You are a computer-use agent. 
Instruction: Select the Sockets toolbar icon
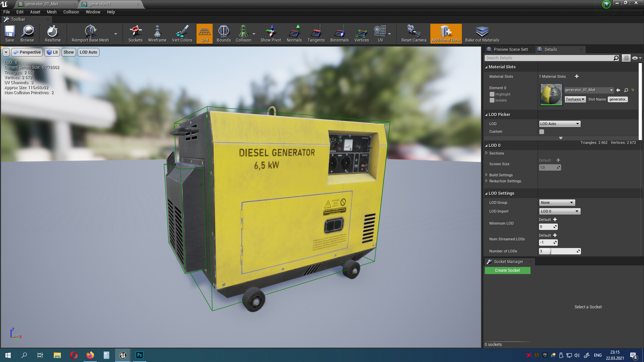coord(135,33)
